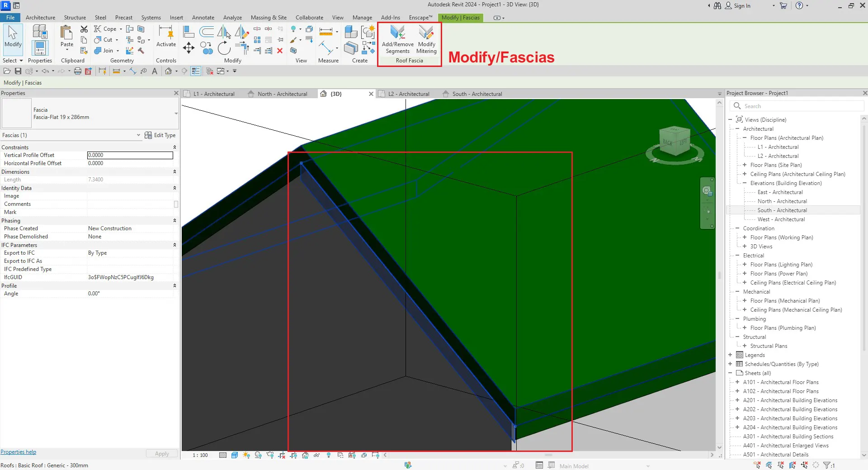Toggle Select Links icon in status bar

click(757, 465)
